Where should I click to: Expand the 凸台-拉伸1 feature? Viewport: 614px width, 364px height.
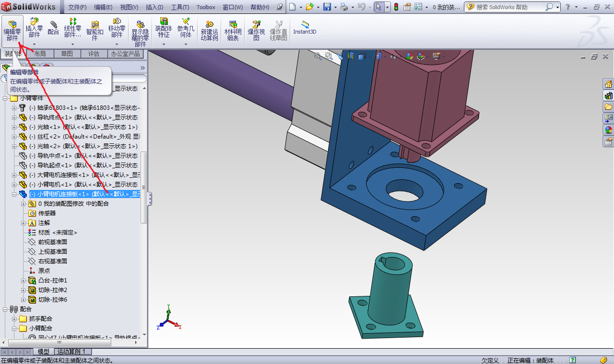coord(24,280)
